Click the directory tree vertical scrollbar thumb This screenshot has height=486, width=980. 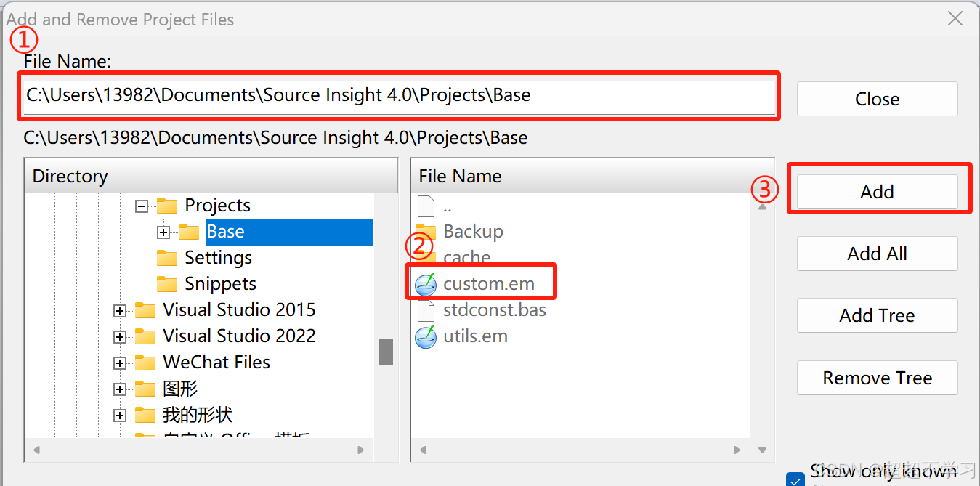386,352
